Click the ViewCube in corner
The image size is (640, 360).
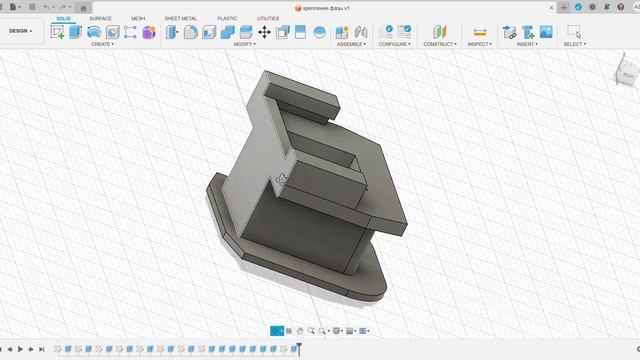(627, 72)
